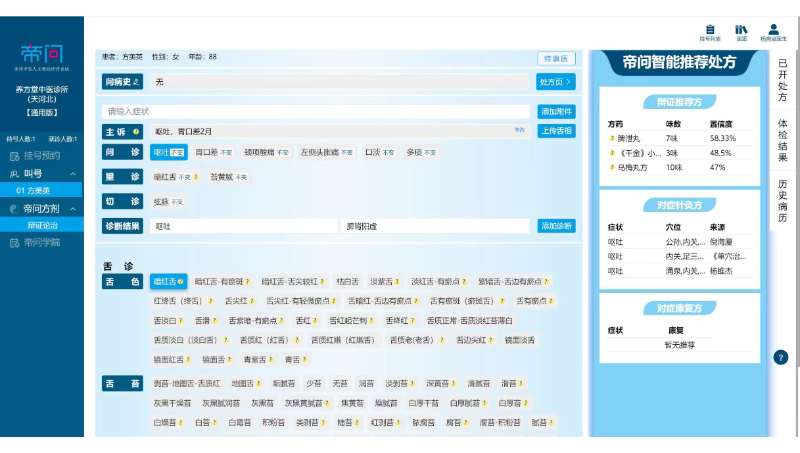Image resolution: width=800 pixels, height=453 pixels.
Task: Click the 脾胃阳虚 diagnosis field
Action: point(435,226)
